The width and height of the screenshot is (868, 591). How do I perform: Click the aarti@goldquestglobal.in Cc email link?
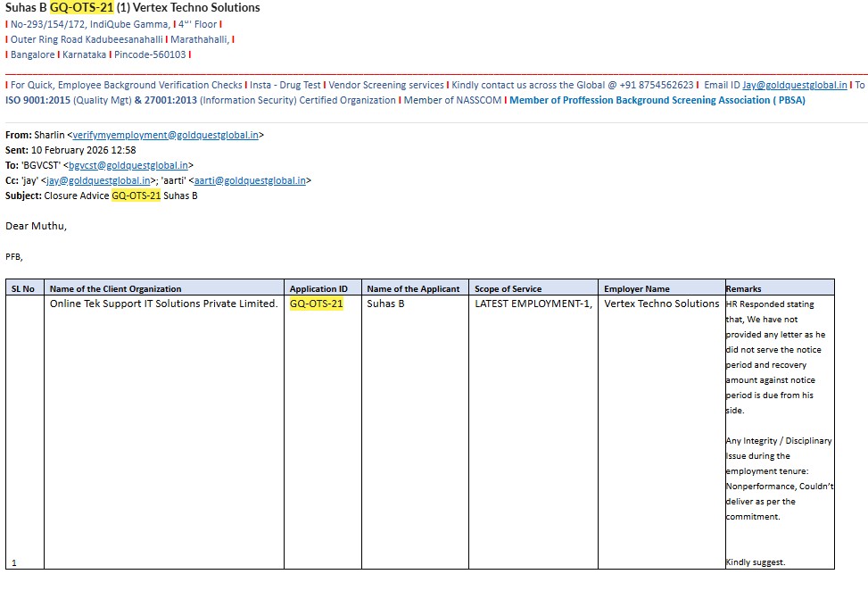click(x=250, y=180)
